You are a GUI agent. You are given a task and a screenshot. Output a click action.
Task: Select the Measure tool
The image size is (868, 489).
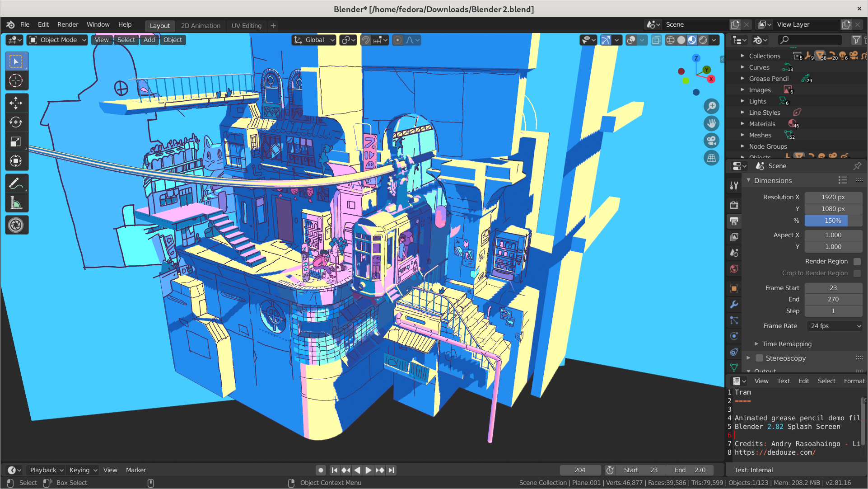click(16, 203)
